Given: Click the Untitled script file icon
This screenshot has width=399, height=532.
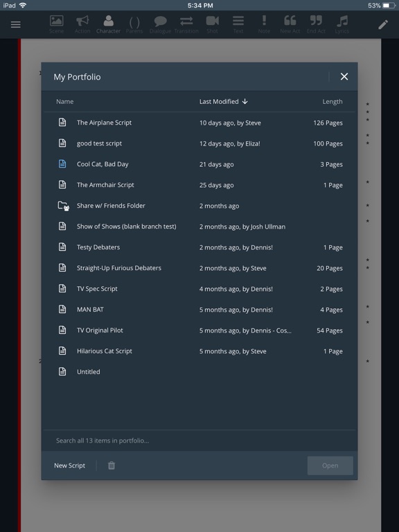Looking at the screenshot, I should [x=62, y=371].
